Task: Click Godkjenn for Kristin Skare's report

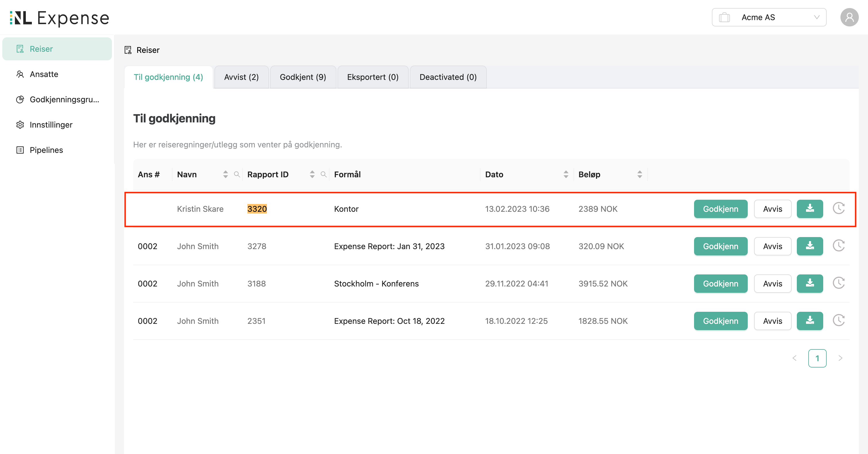Action: (x=720, y=209)
